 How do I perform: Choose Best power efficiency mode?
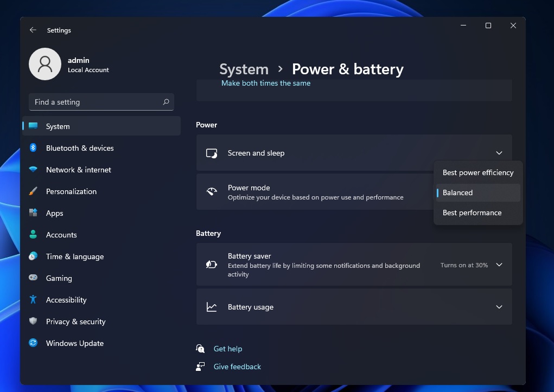tap(477, 172)
